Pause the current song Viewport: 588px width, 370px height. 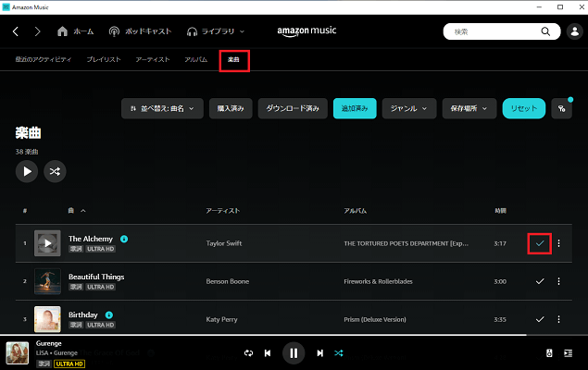pyautogui.click(x=294, y=353)
